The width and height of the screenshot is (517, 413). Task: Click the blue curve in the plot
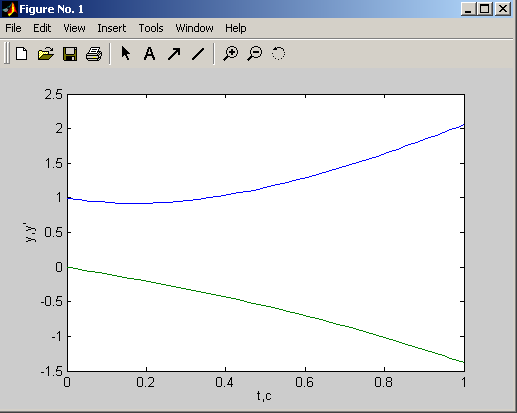(x=266, y=186)
